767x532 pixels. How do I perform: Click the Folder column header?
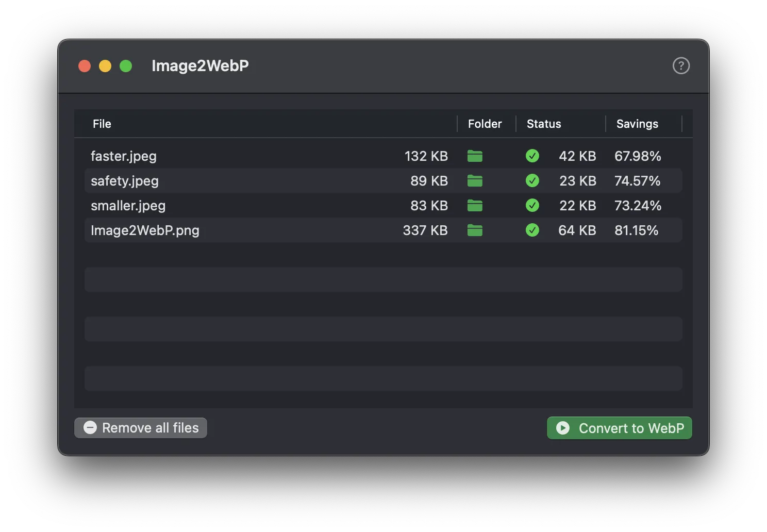pos(485,124)
